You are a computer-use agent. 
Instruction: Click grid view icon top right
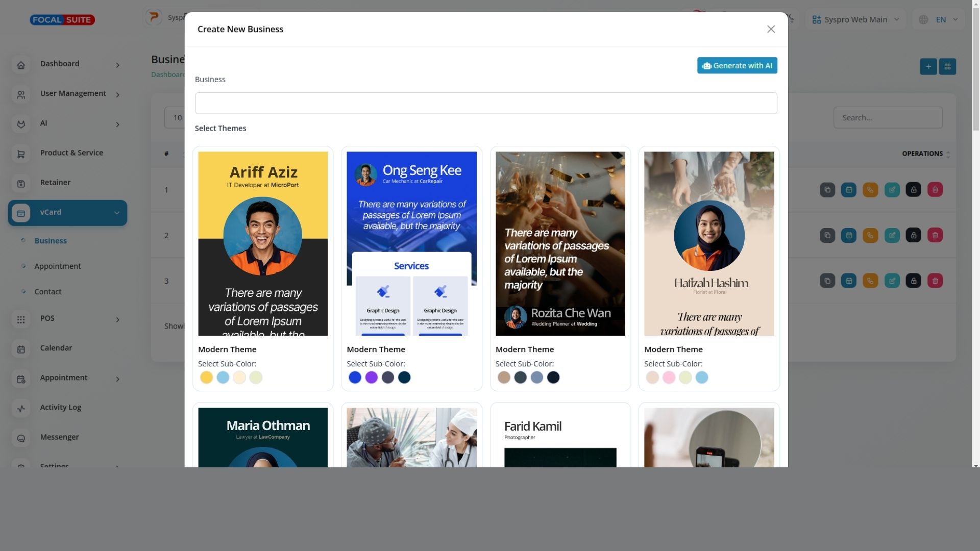(947, 67)
